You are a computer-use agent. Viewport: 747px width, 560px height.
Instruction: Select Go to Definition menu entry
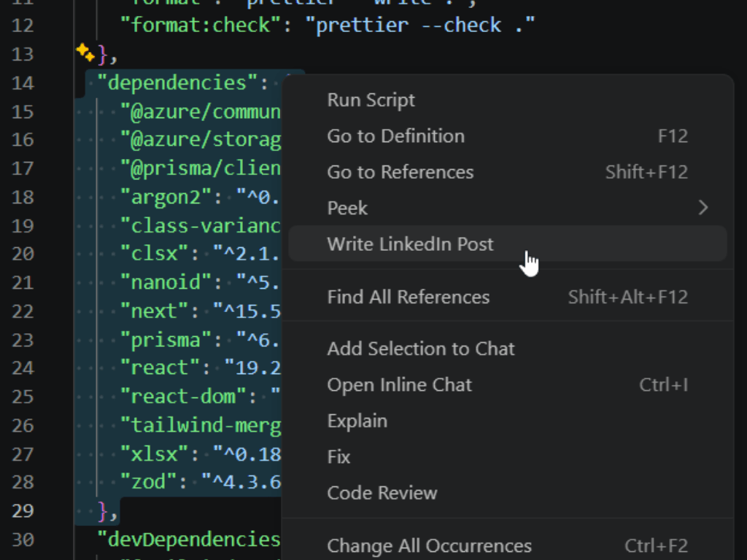pos(508,136)
